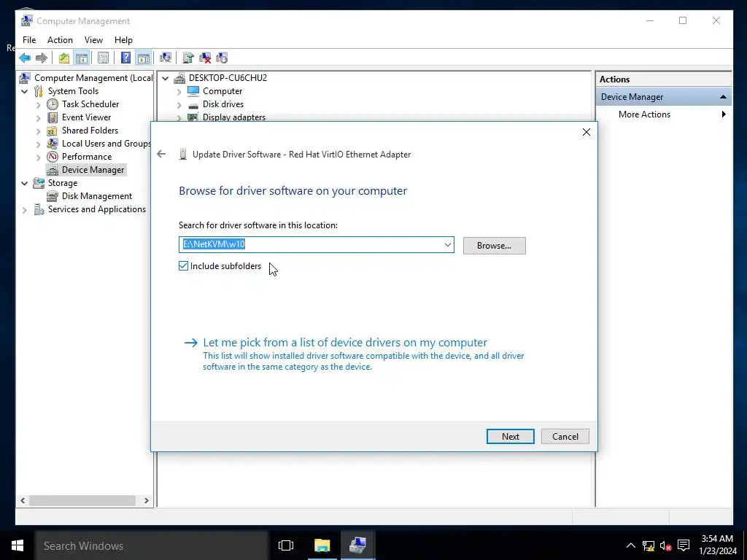Screen dimensions: 747x560
Task: Collapse the Device Manager actions section
Action: [x=723, y=97]
